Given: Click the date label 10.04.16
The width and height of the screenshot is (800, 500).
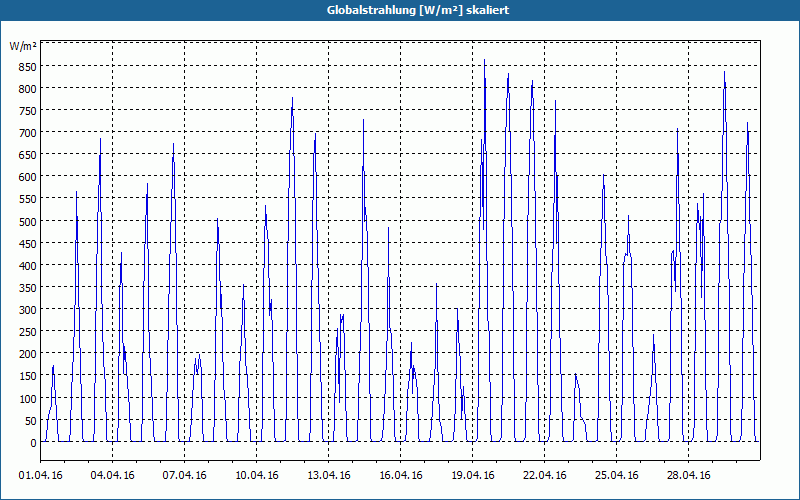Looking at the screenshot, I should coord(257,476).
